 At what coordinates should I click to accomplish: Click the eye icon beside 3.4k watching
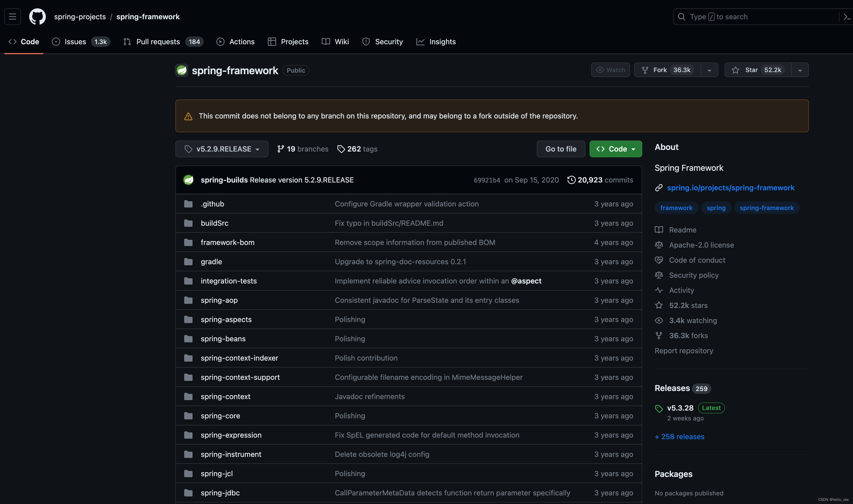pos(659,321)
